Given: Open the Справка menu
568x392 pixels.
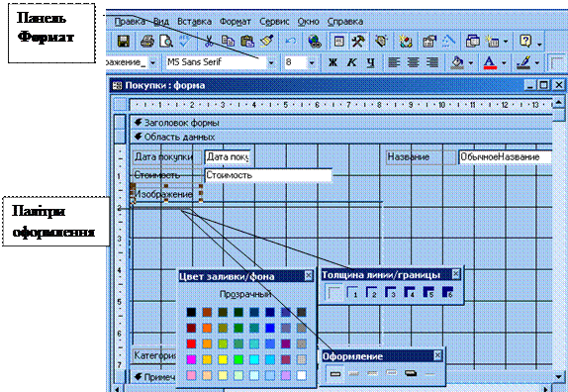Looking at the screenshot, I should click(x=344, y=22).
